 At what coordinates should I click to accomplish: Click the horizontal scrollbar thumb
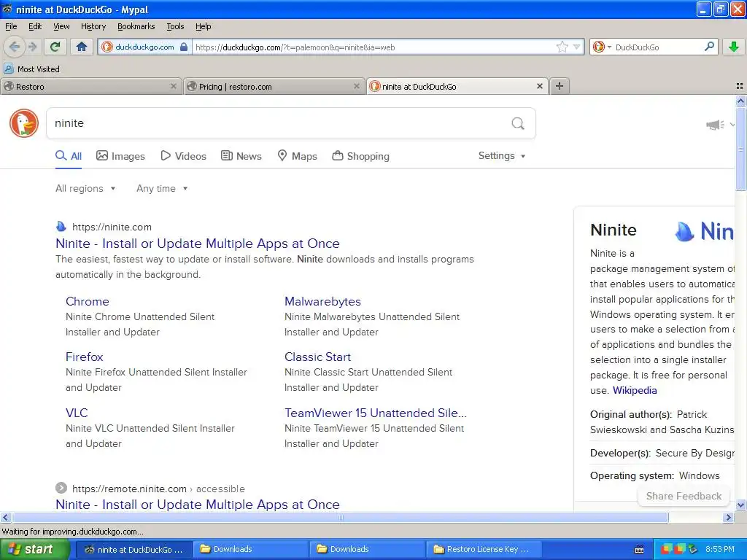(340, 518)
